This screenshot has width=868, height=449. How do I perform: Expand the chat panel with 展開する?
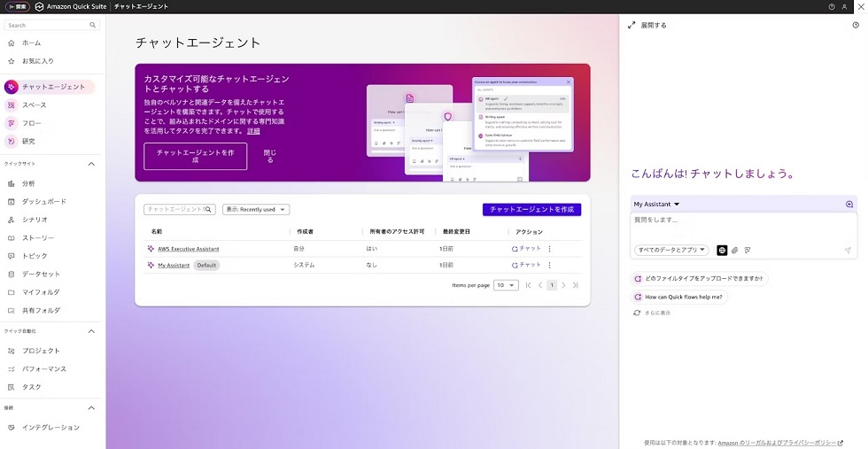(647, 26)
